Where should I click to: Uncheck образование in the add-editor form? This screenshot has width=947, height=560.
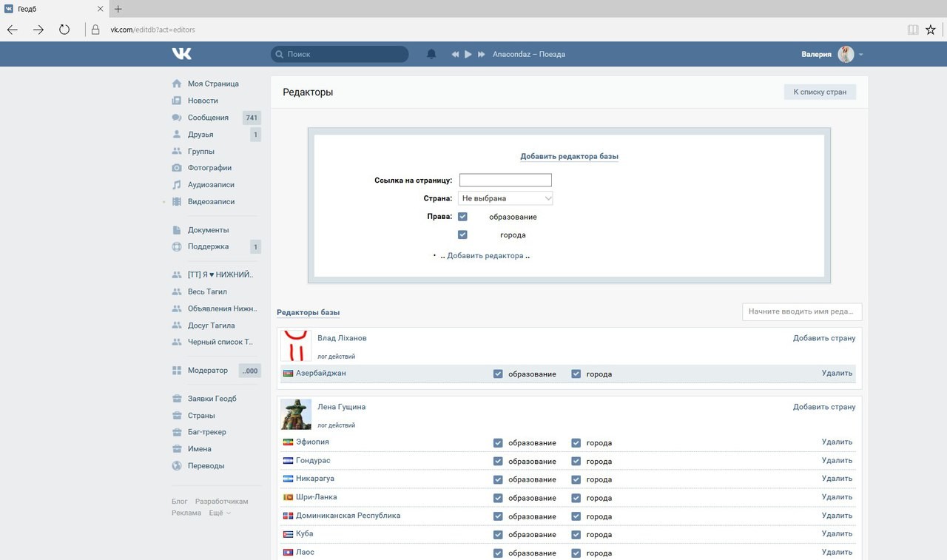point(462,217)
